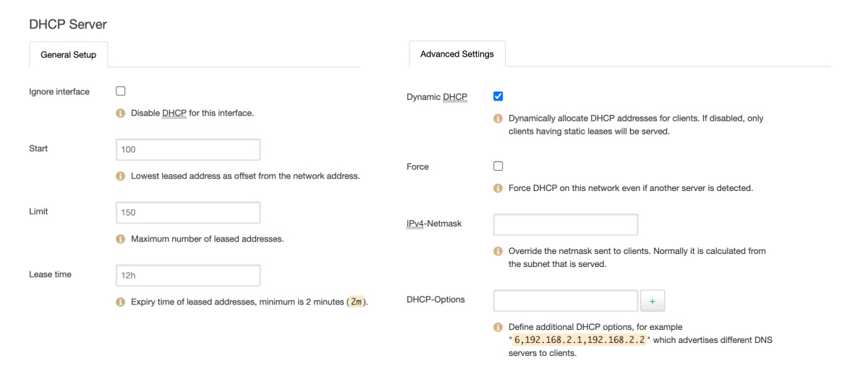
Task: Select the Lease time input field
Action: pos(188,276)
